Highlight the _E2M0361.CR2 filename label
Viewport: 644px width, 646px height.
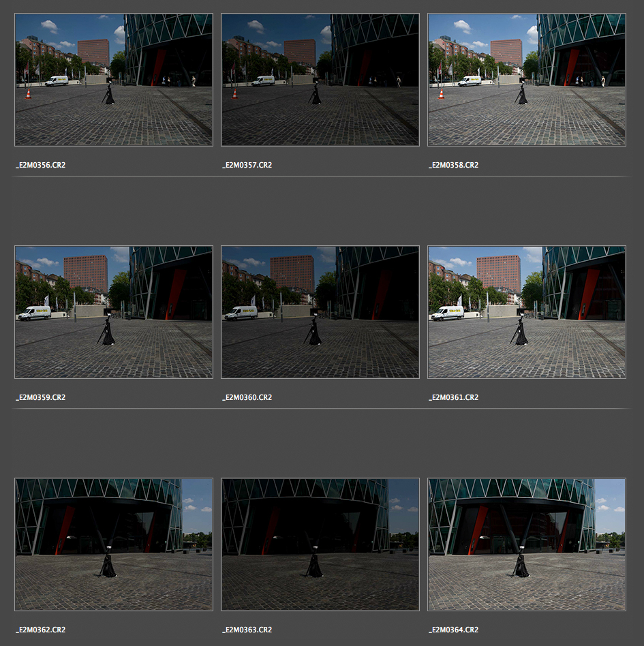coord(453,398)
